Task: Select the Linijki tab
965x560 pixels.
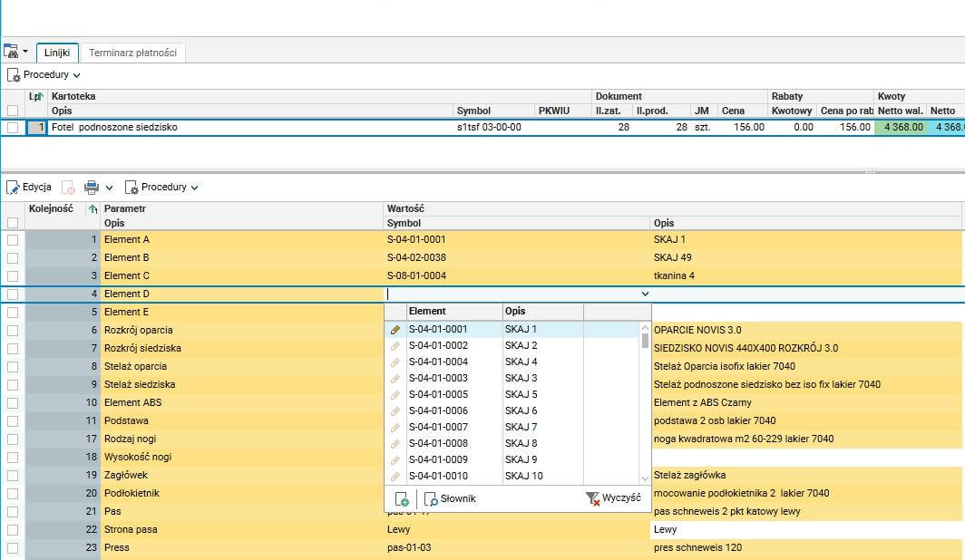Action: 58,53
